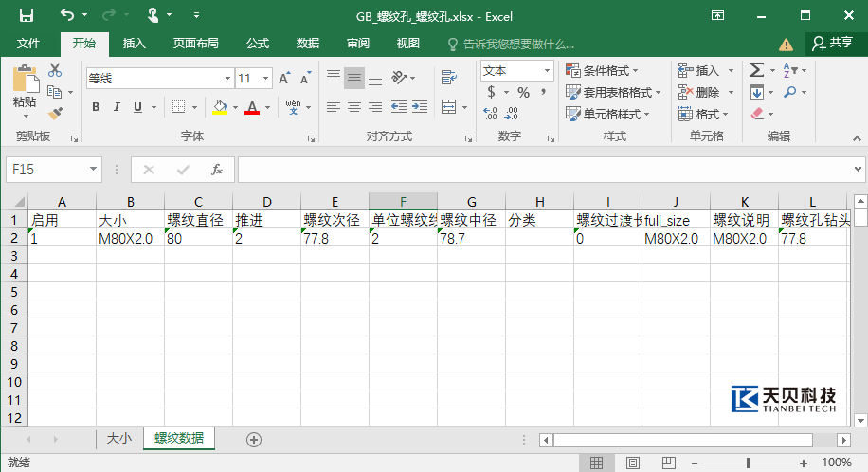
Task: Click the 条件格式 button
Action: click(603, 71)
